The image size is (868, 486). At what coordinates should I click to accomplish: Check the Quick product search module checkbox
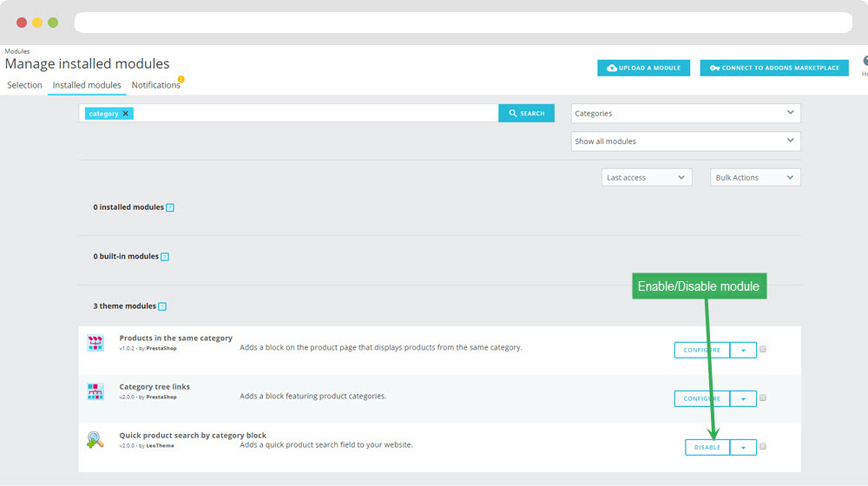[763, 447]
